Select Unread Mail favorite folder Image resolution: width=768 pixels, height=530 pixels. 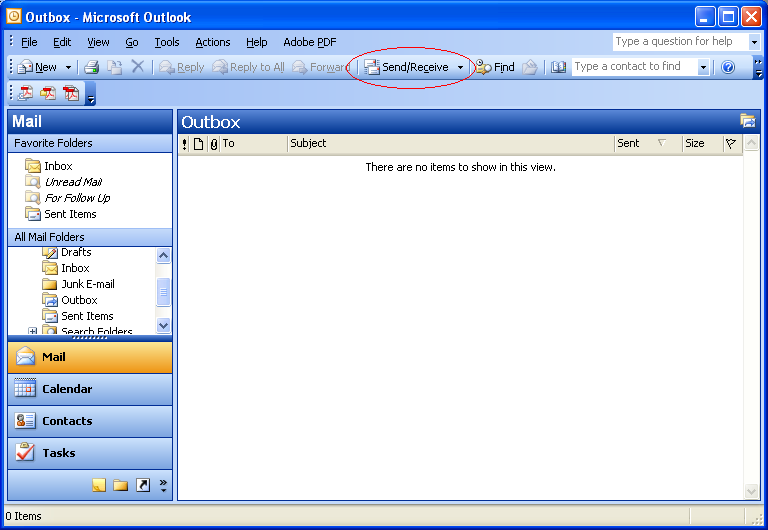64,182
